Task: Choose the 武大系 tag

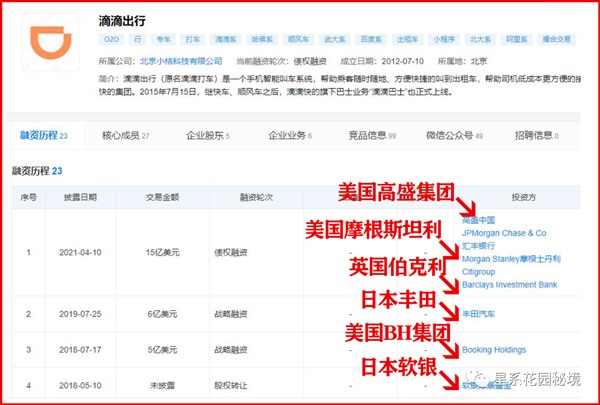Action: pyautogui.click(x=335, y=39)
